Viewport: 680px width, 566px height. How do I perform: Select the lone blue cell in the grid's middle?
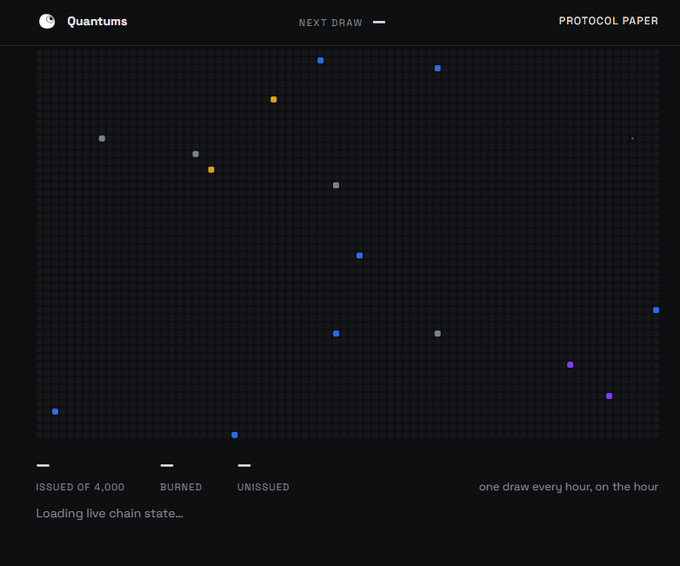pyautogui.click(x=360, y=255)
